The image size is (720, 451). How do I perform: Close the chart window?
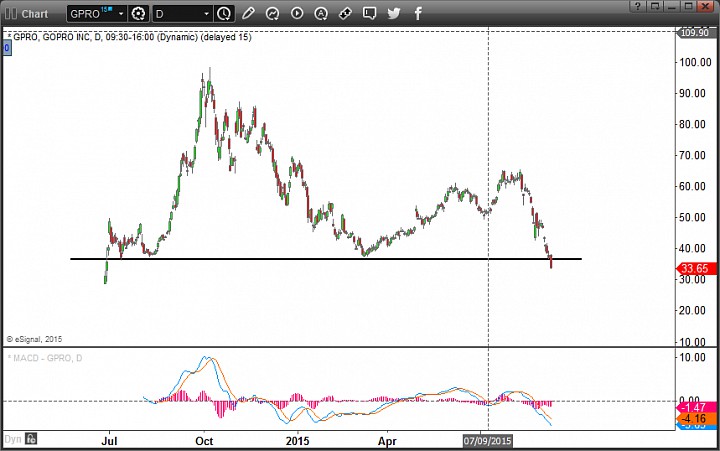(705, 6)
